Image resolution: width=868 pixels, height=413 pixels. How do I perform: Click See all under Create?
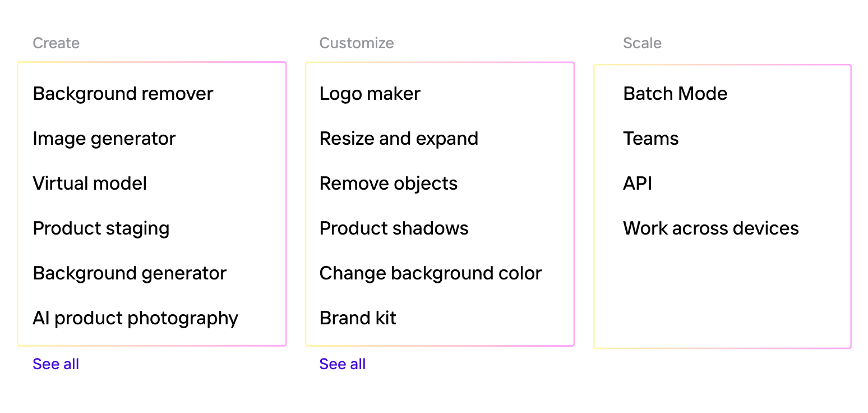tap(56, 364)
